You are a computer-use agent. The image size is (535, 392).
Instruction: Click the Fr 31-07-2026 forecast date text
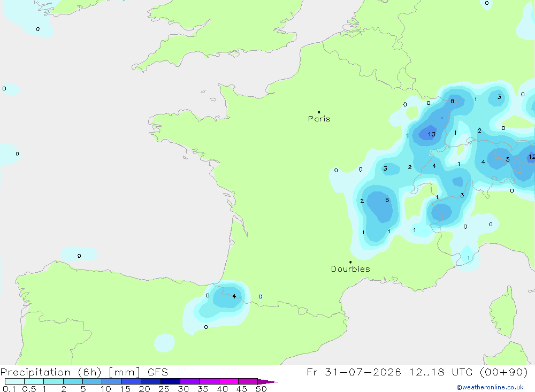coord(354,372)
